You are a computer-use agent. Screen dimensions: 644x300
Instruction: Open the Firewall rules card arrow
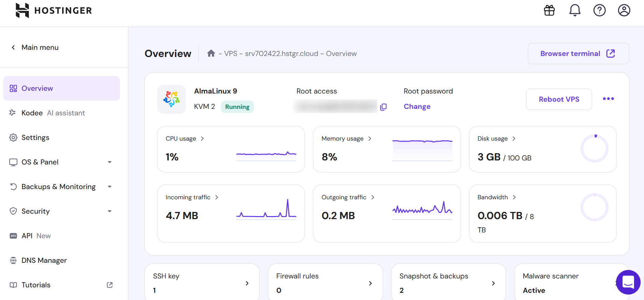tap(370, 283)
